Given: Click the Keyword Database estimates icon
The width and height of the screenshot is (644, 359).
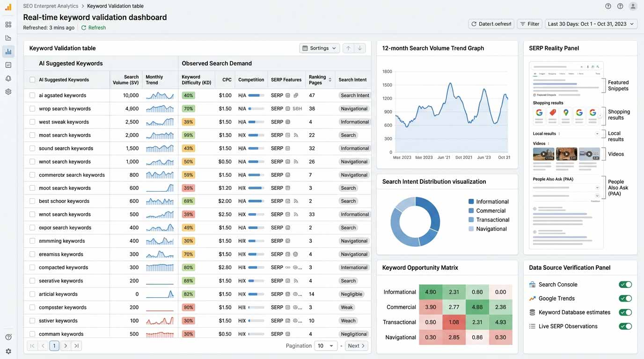Looking at the screenshot, I should click(532, 312).
